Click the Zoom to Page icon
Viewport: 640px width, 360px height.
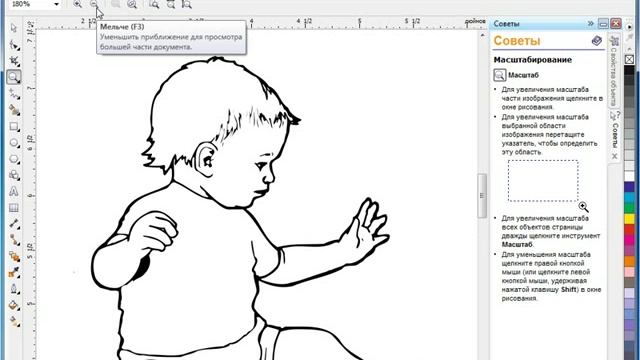[x=154, y=4]
